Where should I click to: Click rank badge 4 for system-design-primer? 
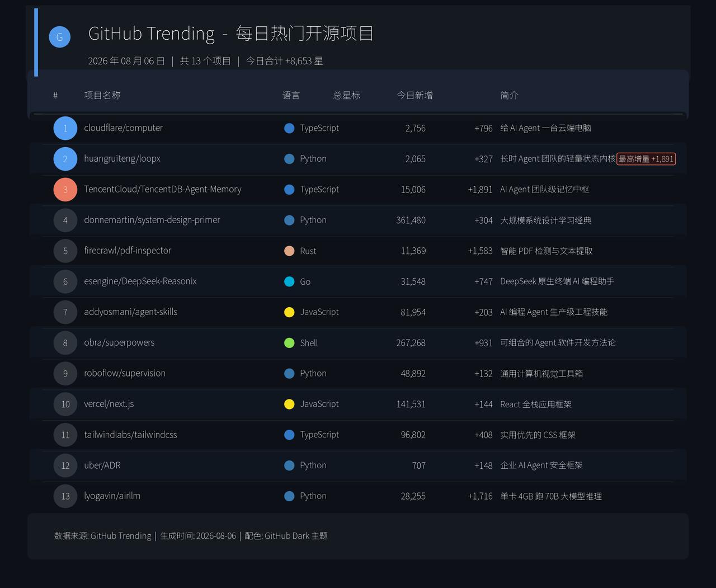65,220
